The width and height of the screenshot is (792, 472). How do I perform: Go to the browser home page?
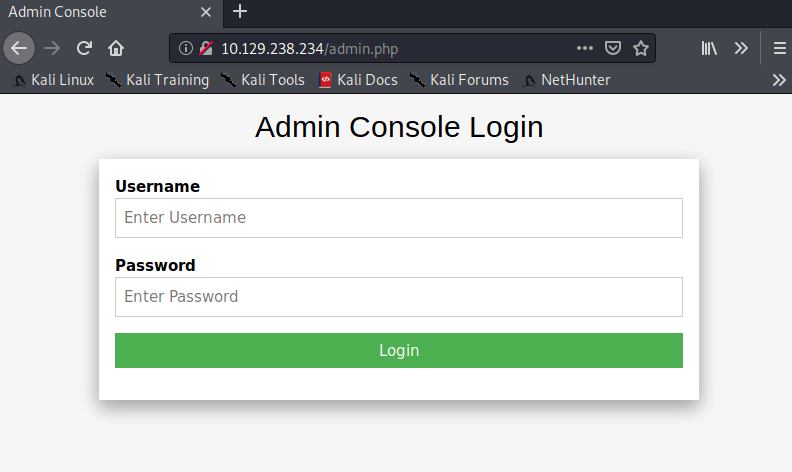[116, 47]
